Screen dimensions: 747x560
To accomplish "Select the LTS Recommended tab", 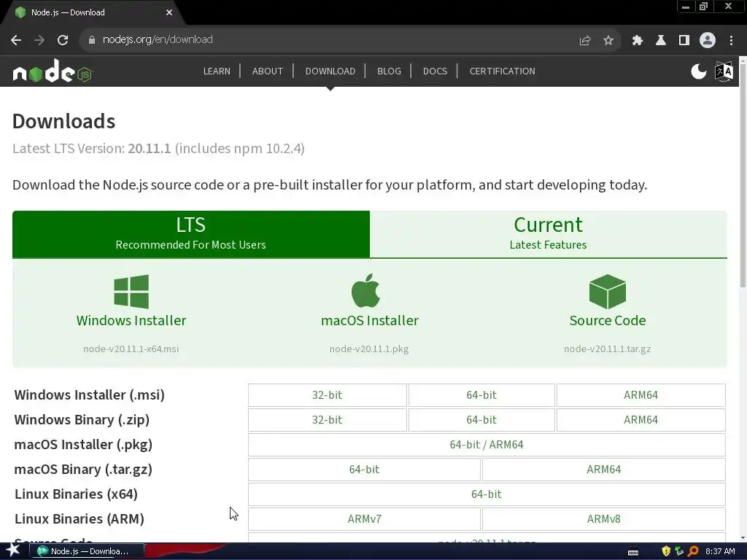I will [x=191, y=234].
